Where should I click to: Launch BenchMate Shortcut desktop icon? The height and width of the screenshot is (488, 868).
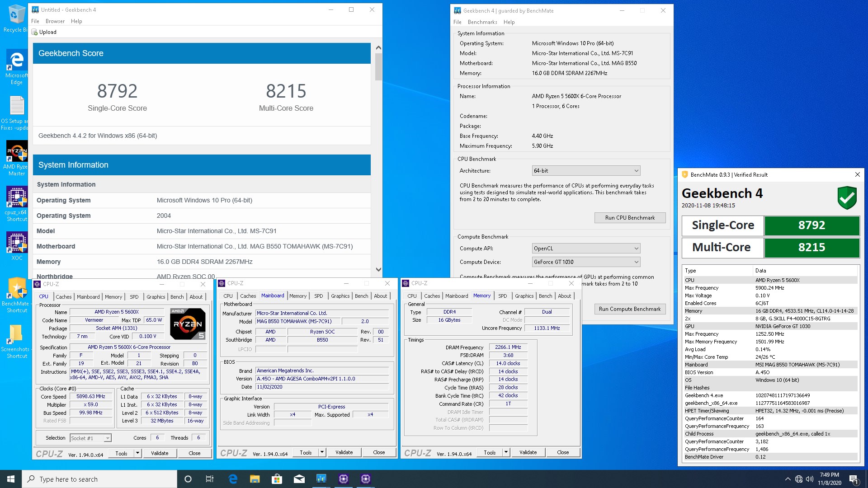tap(16, 295)
